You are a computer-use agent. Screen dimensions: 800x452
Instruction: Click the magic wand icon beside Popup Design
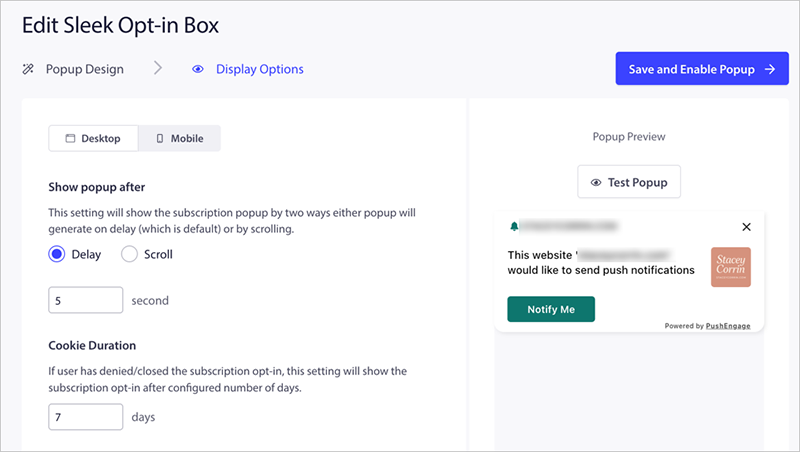pyautogui.click(x=27, y=70)
